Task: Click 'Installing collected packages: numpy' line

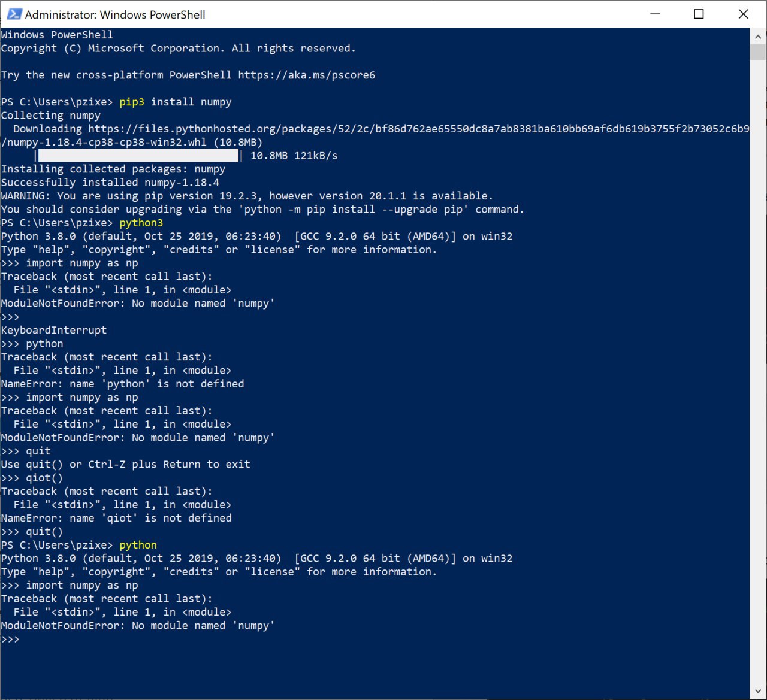Action: click(x=113, y=169)
